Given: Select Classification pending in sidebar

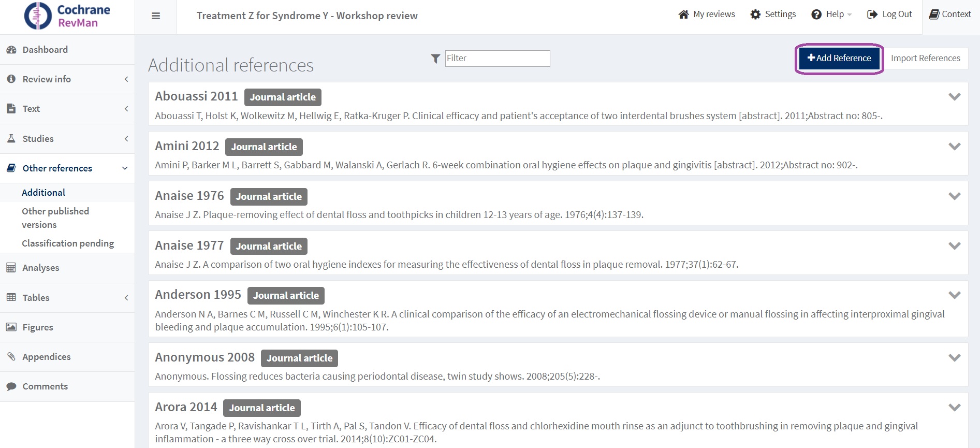Looking at the screenshot, I should click(x=68, y=243).
